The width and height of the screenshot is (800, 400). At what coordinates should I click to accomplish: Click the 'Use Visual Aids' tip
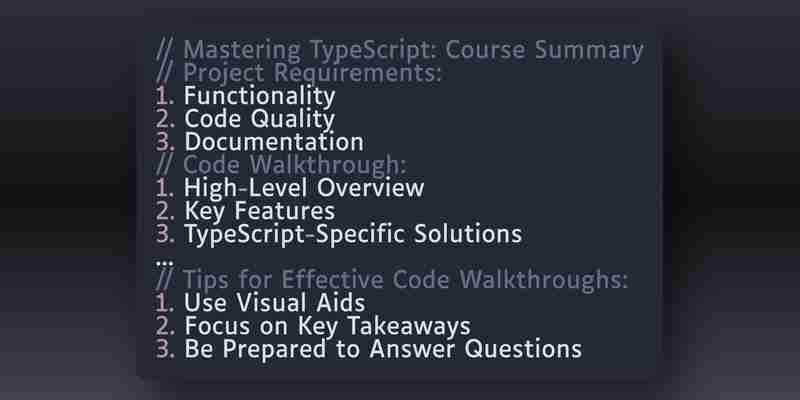274,303
